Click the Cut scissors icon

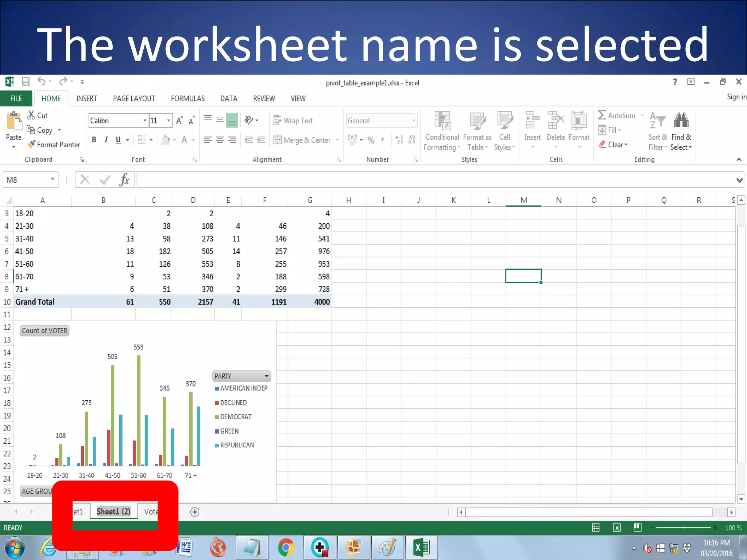pyautogui.click(x=31, y=115)
